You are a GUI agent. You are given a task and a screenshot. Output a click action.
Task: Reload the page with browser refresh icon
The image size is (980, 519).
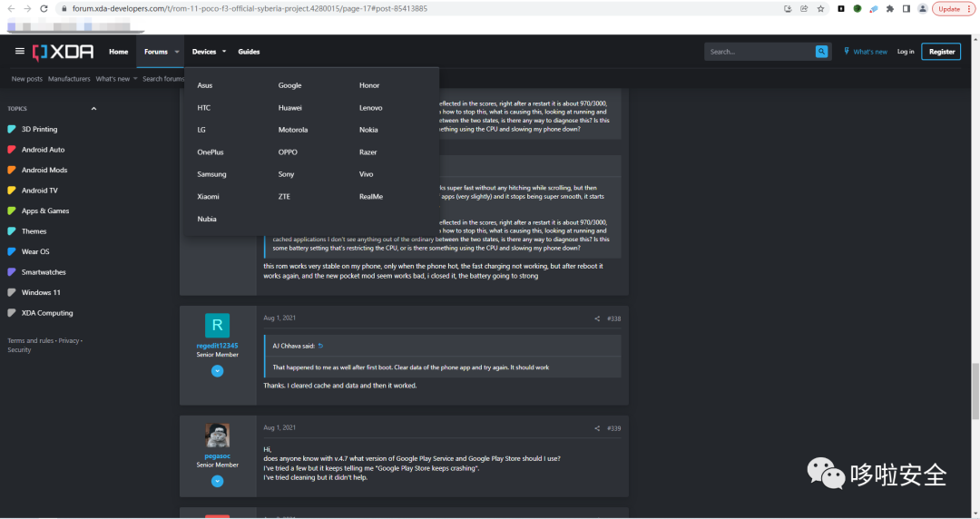pyautogui.click(x=44, y=9)
